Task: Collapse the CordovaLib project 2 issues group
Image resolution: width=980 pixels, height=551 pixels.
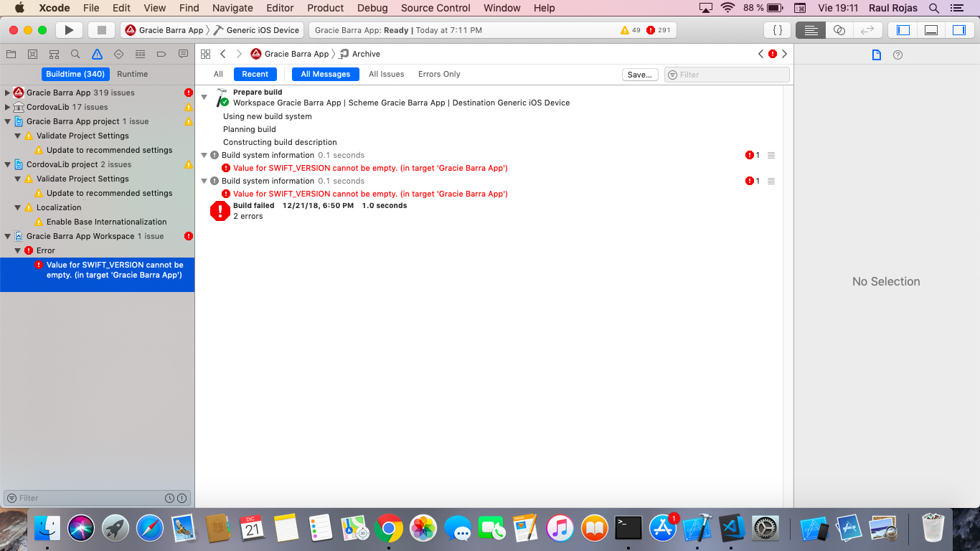Action: coord(8,164)
